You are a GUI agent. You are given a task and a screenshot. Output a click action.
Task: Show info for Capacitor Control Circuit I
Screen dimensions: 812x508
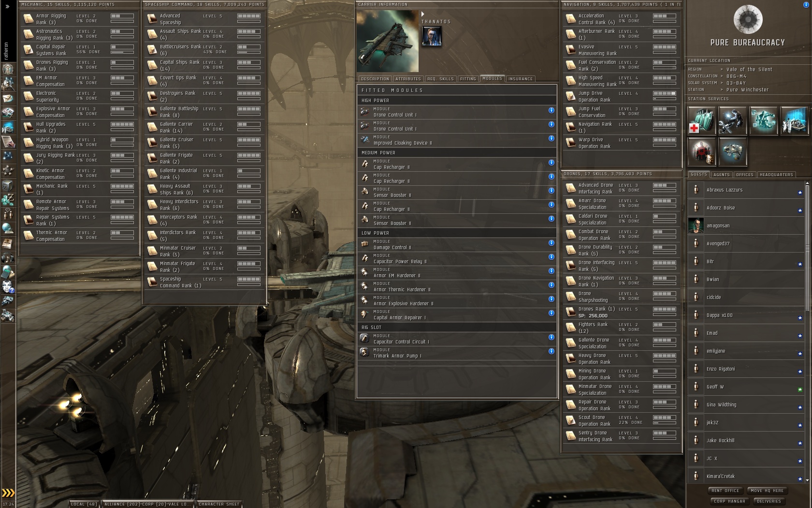pos(551,337)
